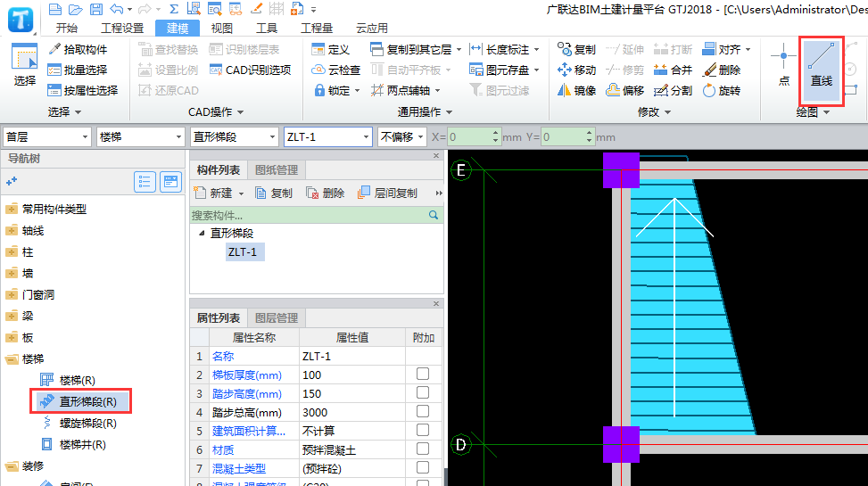Open 定义 definition tool
868x486 pixels.
(x=330, y=49)
